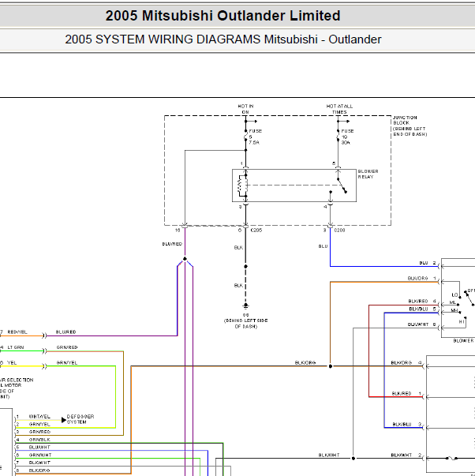Click BLK/RED 4 terminal label at blower switch
Viewport: 475px width, 476px height.
click(x=422, y=301)
